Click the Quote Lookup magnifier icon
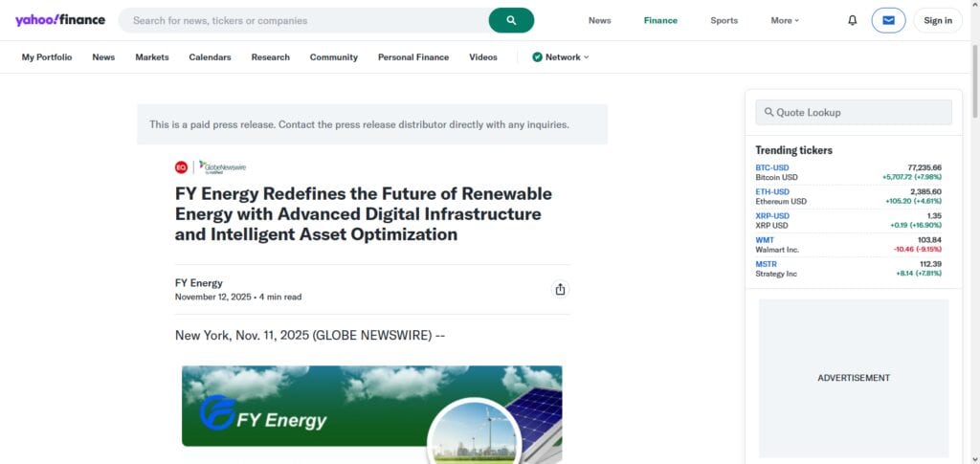This screenshot has width=980, height=464. tap(768, 112)
